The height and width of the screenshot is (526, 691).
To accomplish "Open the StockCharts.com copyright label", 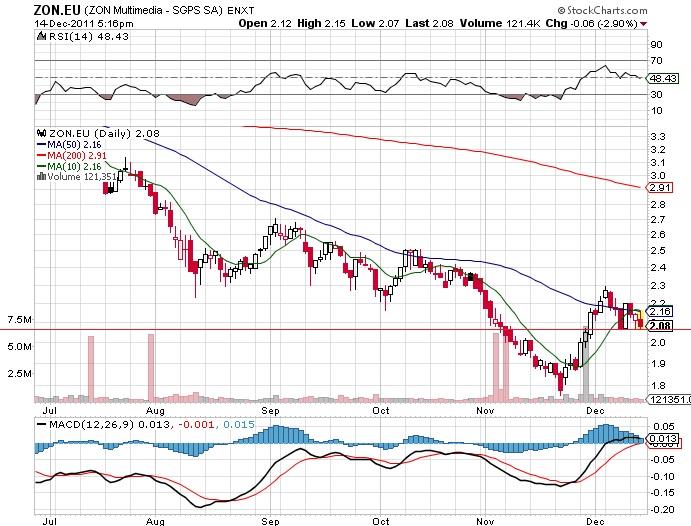I will coord(602,10).
